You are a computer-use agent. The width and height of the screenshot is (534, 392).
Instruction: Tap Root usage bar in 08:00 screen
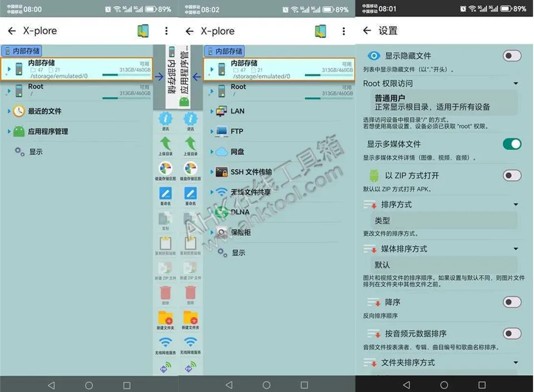126,98
